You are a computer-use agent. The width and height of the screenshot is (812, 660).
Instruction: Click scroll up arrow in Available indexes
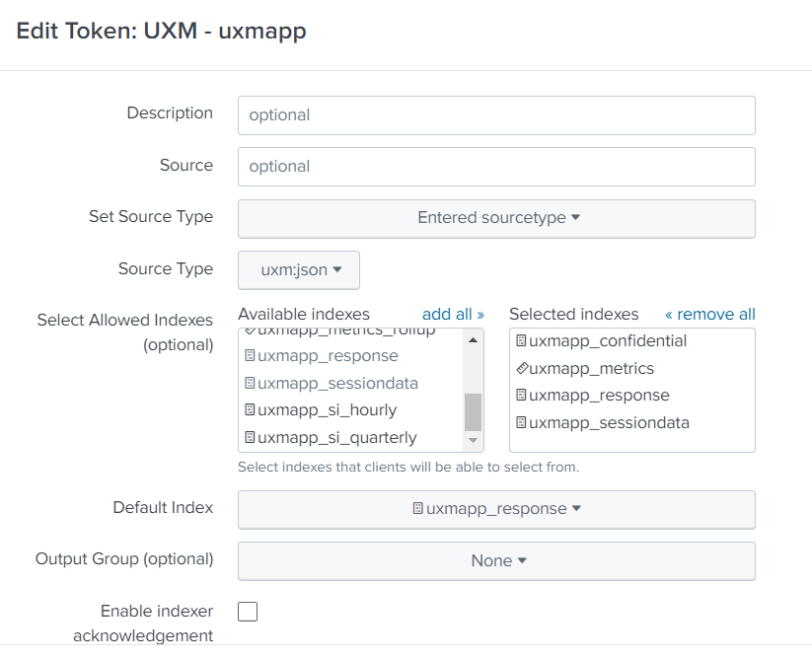[x=474, y=340]
